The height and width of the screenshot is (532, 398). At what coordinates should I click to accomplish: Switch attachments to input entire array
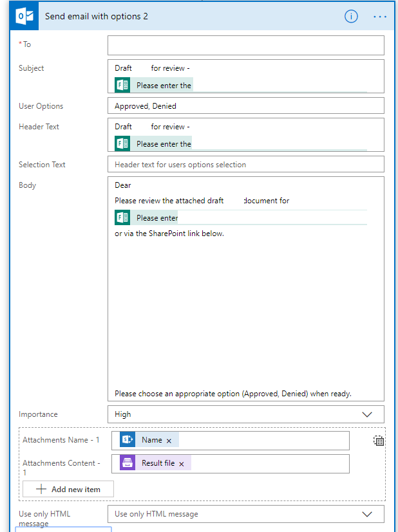coord(379,441)
